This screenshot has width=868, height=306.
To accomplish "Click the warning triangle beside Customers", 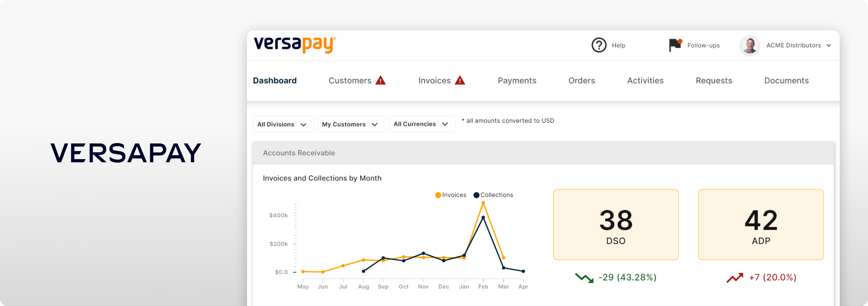I will 380,80.
